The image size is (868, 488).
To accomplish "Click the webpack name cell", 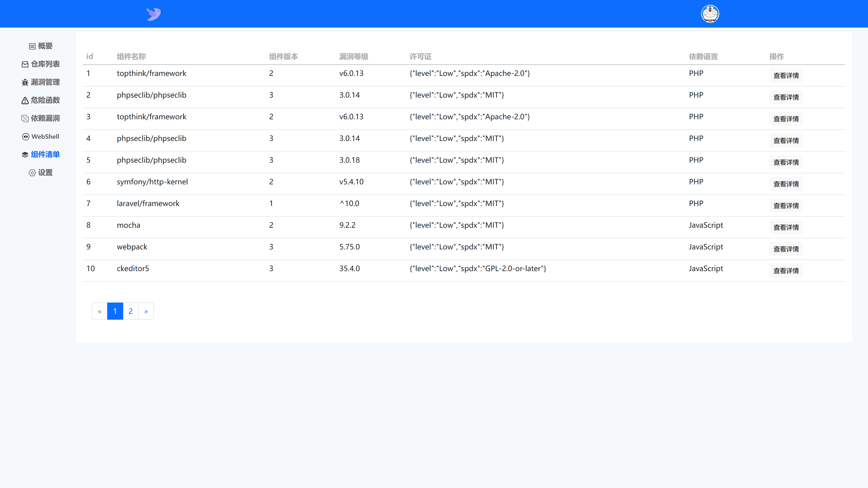I will (132, 247).
